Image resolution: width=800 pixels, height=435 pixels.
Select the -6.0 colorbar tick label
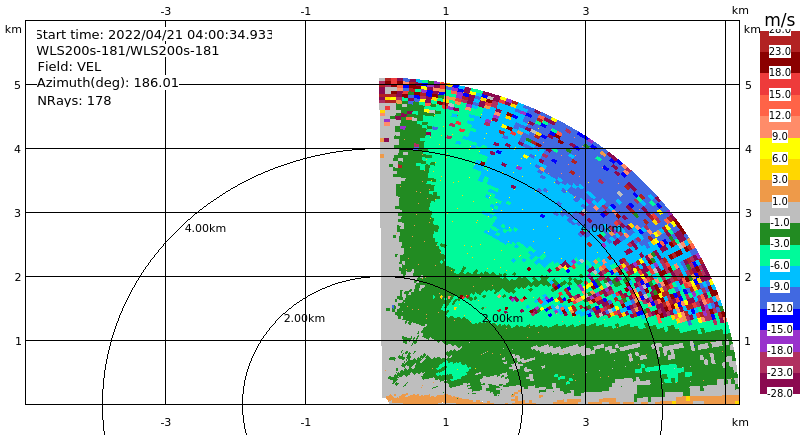tap(780, 265)
